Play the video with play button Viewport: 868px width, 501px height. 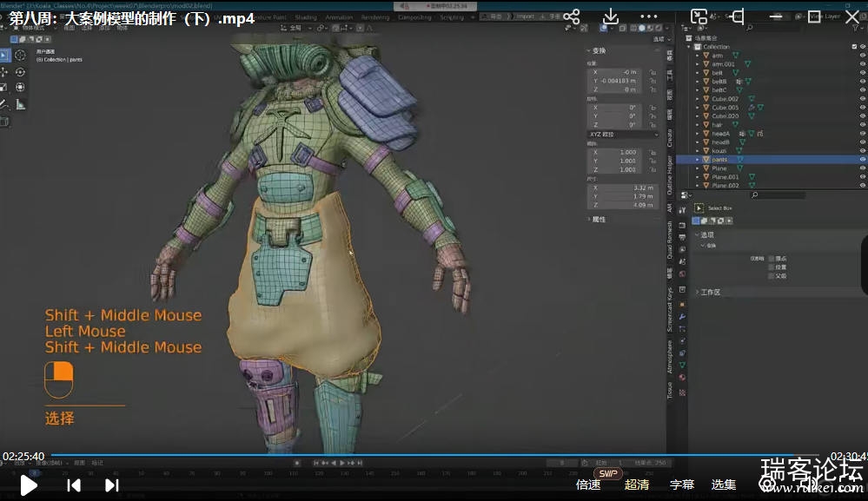pyautogui.click(x=28, y=485)
